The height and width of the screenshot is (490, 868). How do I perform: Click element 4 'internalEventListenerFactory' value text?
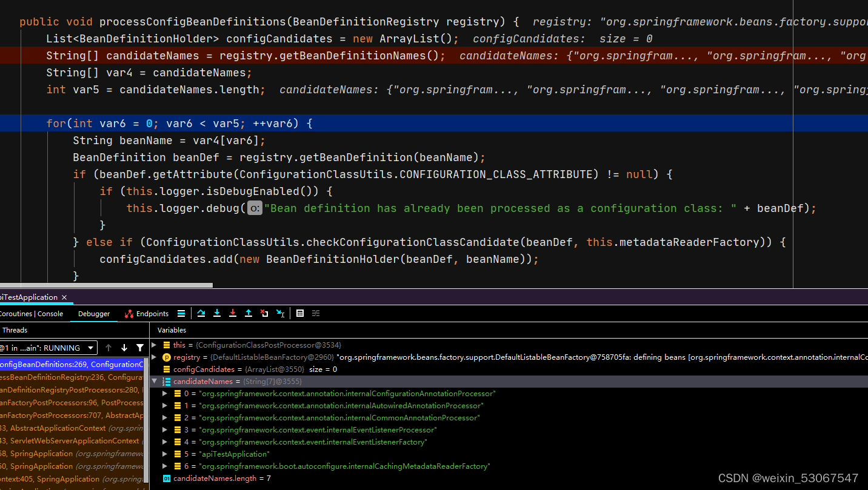point(313,442)
